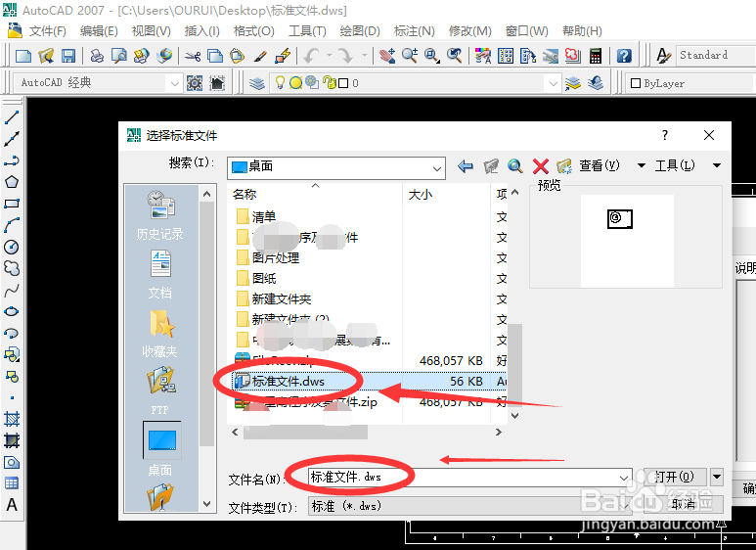This screenshot has height=550, width=756.
Task: Toggle layer 0 lock icon
Action: [330, 83]
